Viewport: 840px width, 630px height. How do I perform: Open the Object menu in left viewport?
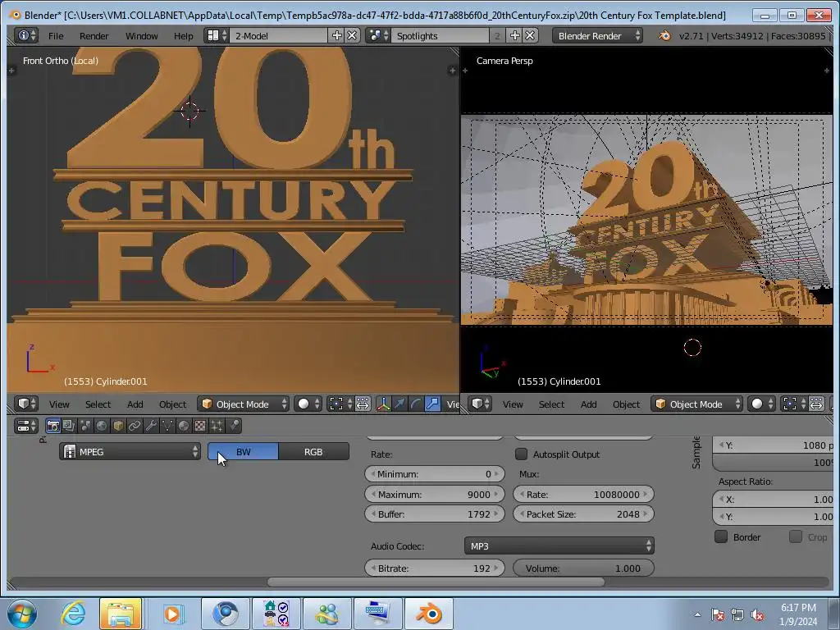172,404
